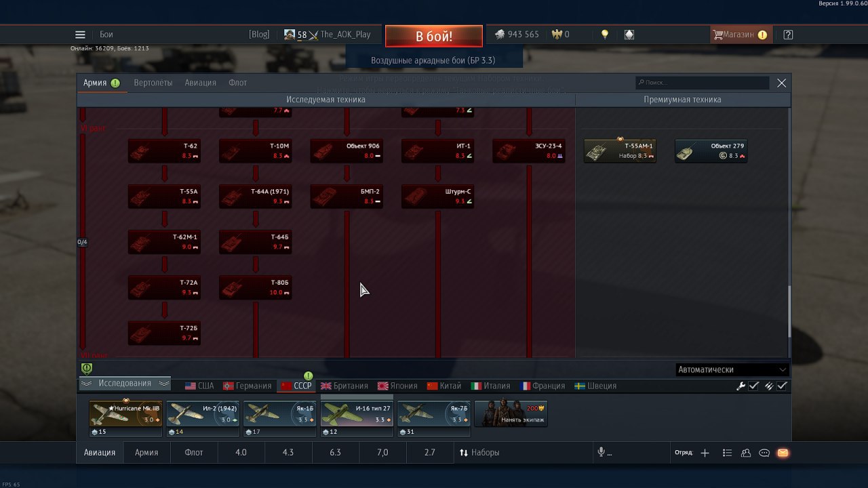
Task: Select the 6.3 preset in bottom bar
Action: click(x=335, y=452)
